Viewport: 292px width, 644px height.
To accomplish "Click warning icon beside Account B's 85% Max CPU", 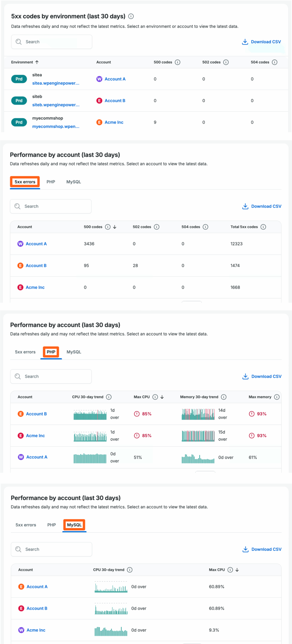I will pos(137,414).
